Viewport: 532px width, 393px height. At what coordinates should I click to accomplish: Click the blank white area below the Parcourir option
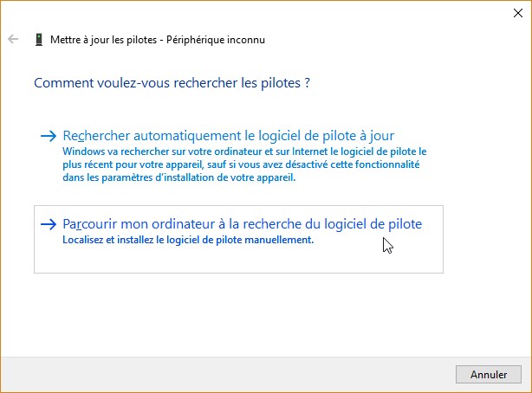260,312
